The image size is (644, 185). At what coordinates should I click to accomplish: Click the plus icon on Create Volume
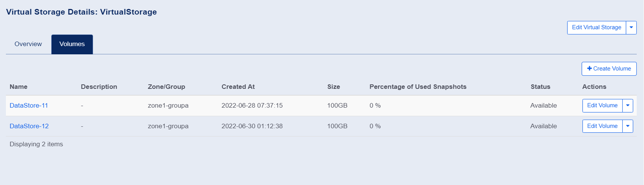tap(589, 69)
